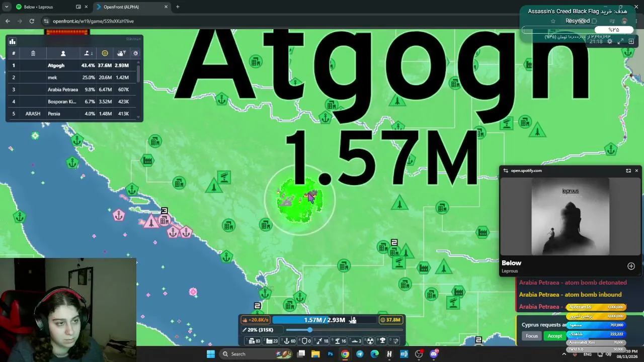This screenshot has width=644, height=362.
Task: Adjust the attack ratio slider handle
Action: (309, 330)
